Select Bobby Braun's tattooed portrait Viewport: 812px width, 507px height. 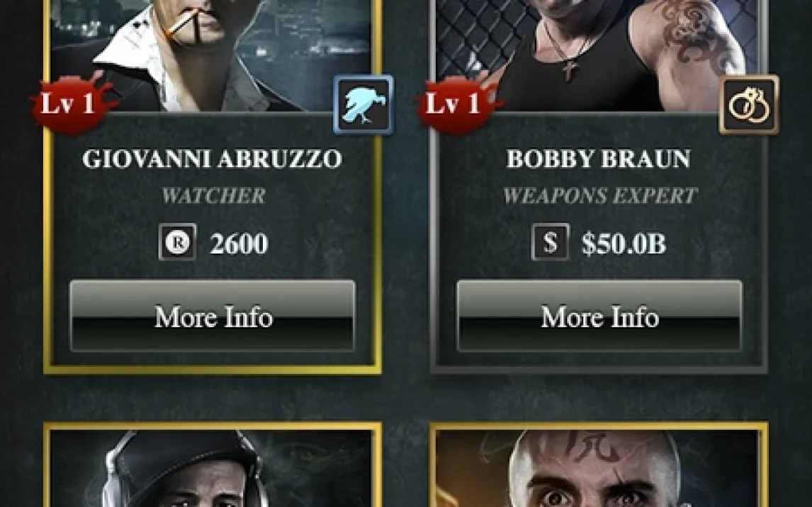(598, 55)
